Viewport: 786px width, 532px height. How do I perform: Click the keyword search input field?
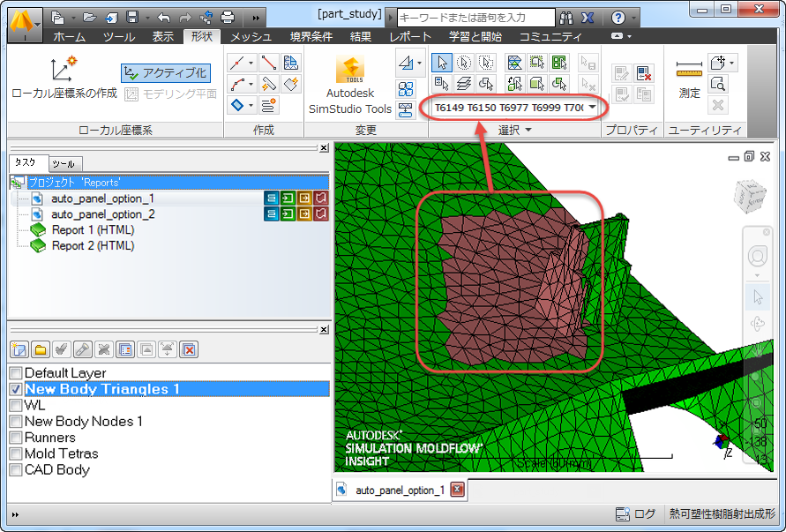point(476,18)
